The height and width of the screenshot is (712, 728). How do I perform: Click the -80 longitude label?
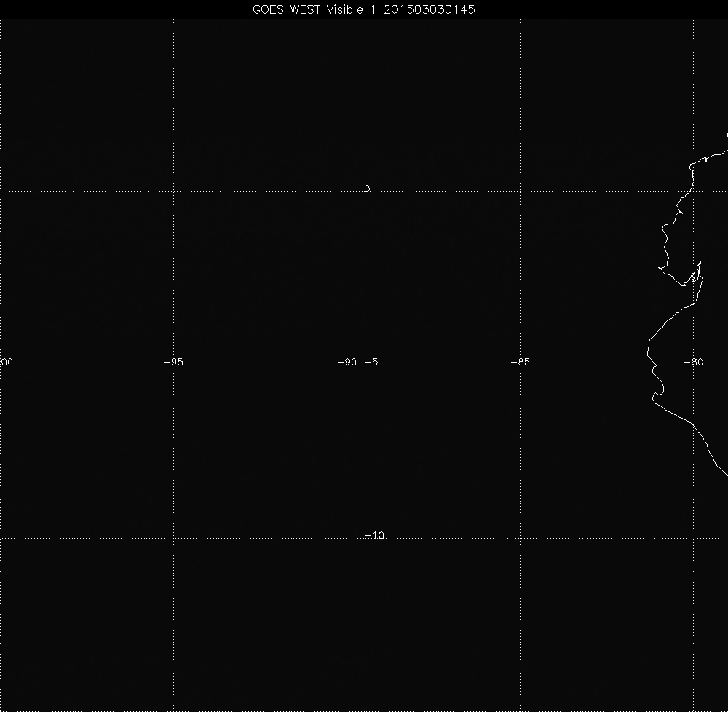tap(694, 362)
